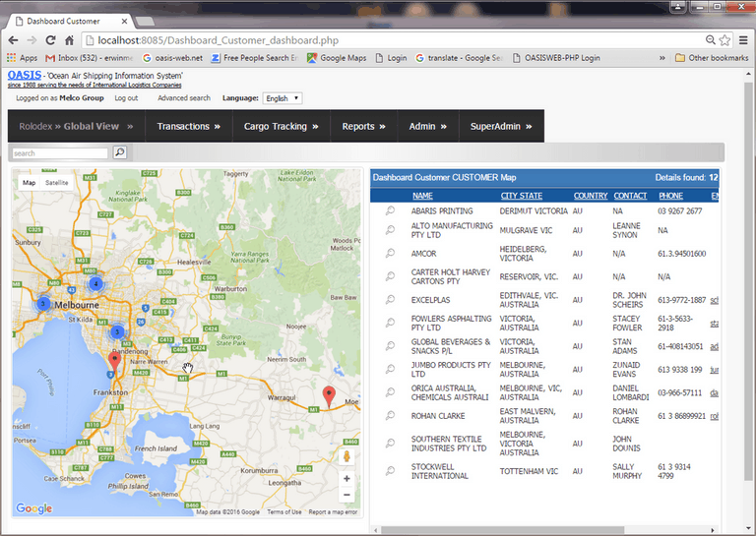This screenshot has width=756, height=536.
Task: Open a new browser tab
Action: click(x=145, y=22)
